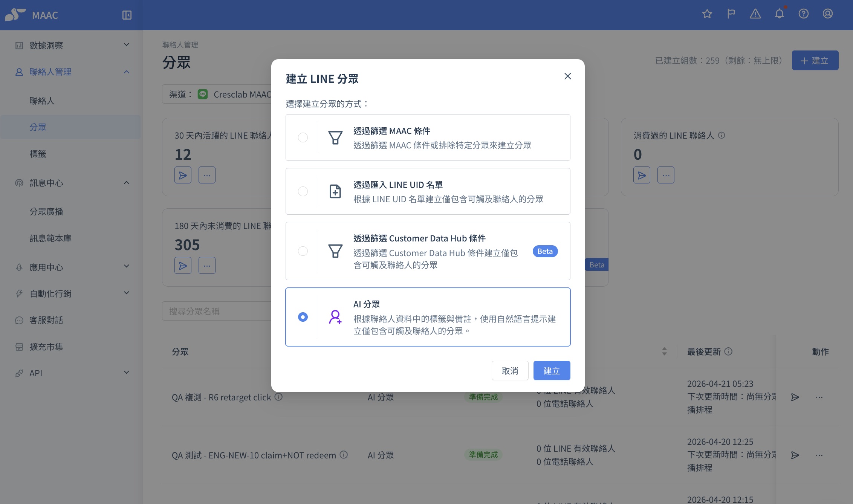This screenshot has width=853, height=504.
Task: Expand API sidebar chevron
Action: pos(127,373)
